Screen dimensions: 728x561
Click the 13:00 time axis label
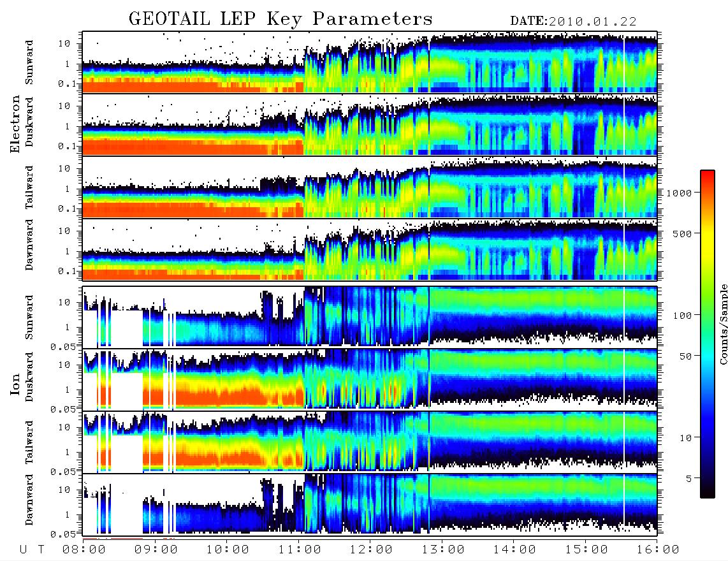[443, 550]
